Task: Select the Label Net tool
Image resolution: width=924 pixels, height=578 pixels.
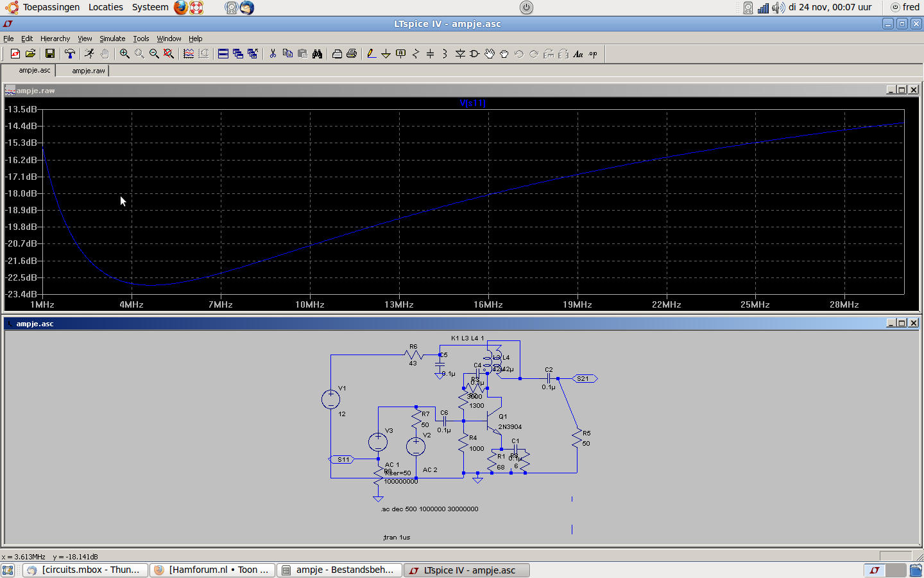Action: point(401,54)
